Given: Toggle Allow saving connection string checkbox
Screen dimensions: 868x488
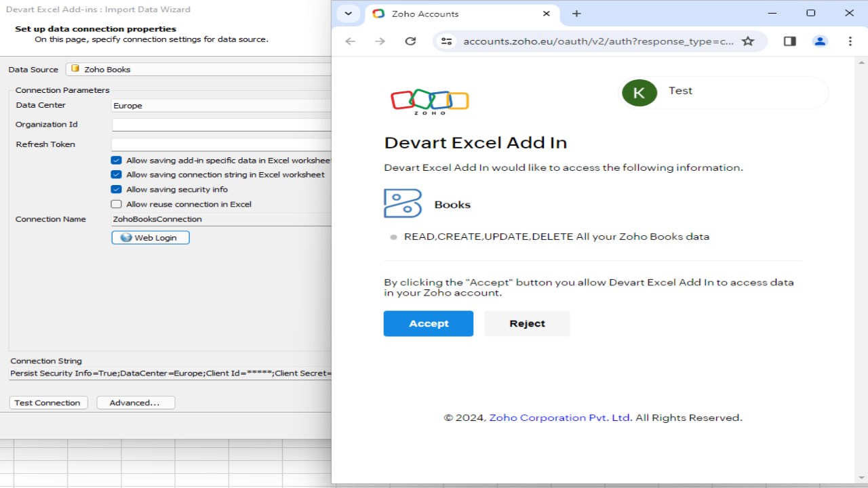Looking at the screenshot, I should [116, 175].
